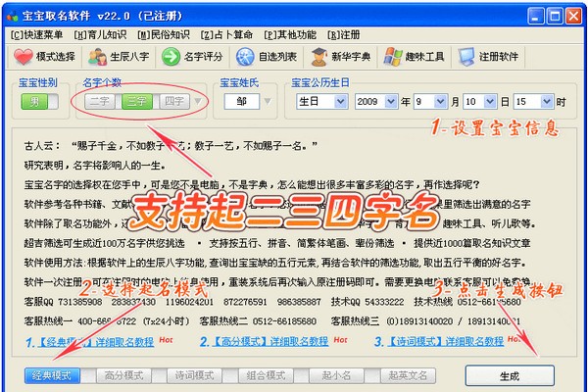Click the 生辰八字 toolbar label
The height and width of the screenshot is (392, 588).
129,57
